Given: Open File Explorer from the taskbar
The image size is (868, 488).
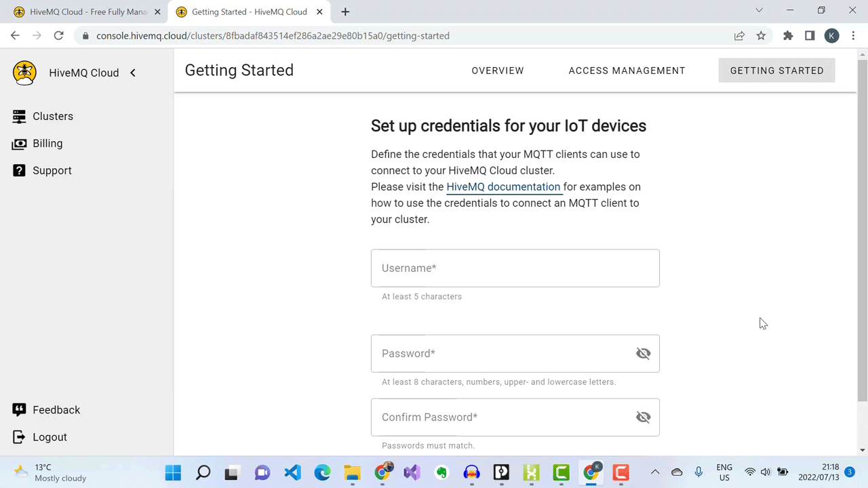Looking at the screenshot, I should click(352, 472).
